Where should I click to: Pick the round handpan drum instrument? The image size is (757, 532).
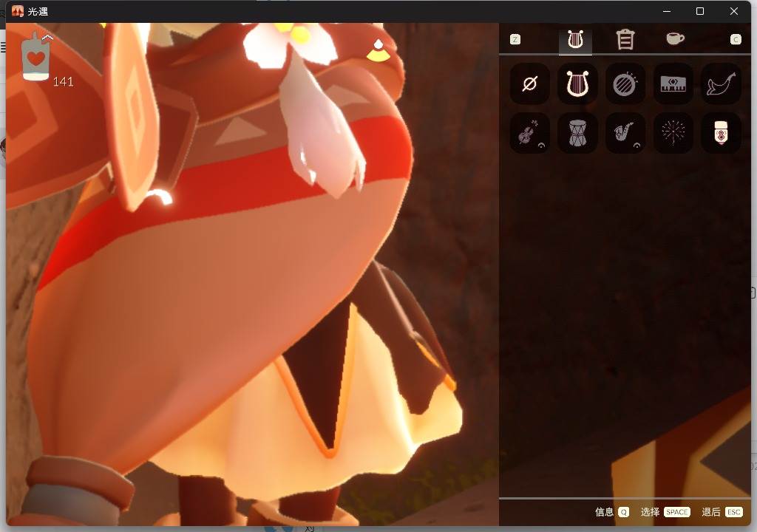pos(625,84)
